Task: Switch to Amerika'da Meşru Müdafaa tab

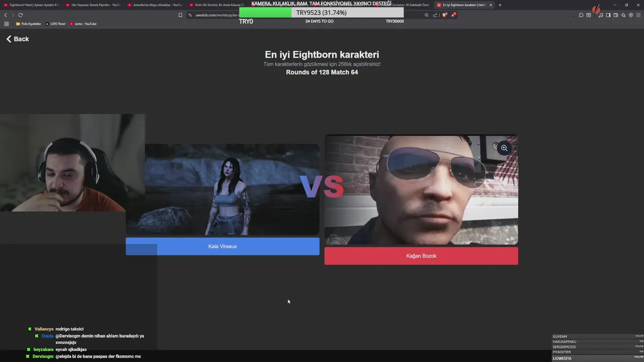Action: coord(155,5)
